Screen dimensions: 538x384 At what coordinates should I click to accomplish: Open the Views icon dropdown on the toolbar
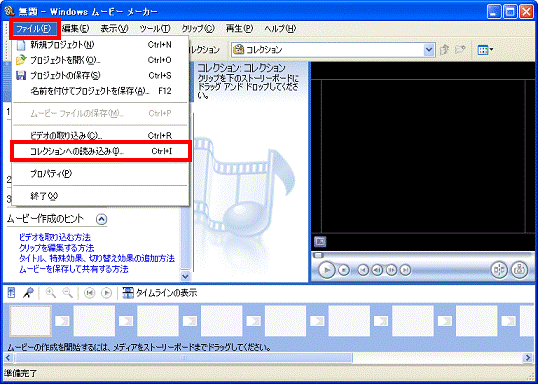tap(485, 50)
